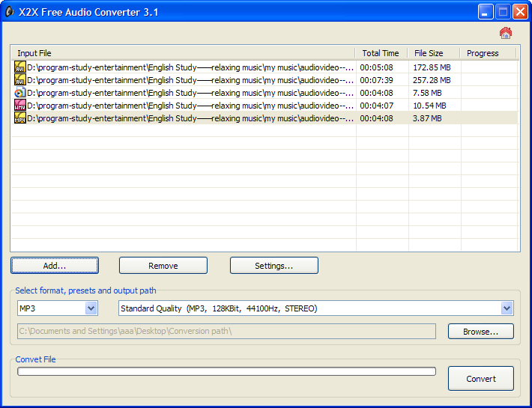The image size is (532, 408).
Task: Click the MP3 format combo box
Action: click(58, 308)
